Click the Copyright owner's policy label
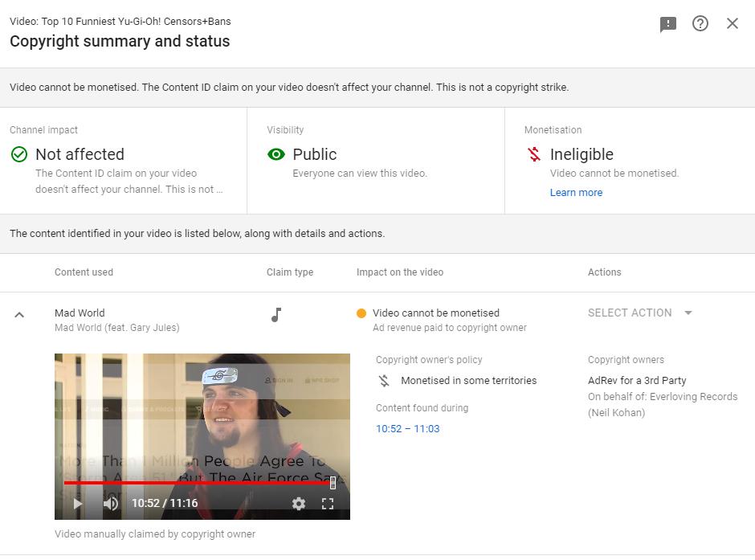Screen dimensions: 755x560 tap(429, 360)
